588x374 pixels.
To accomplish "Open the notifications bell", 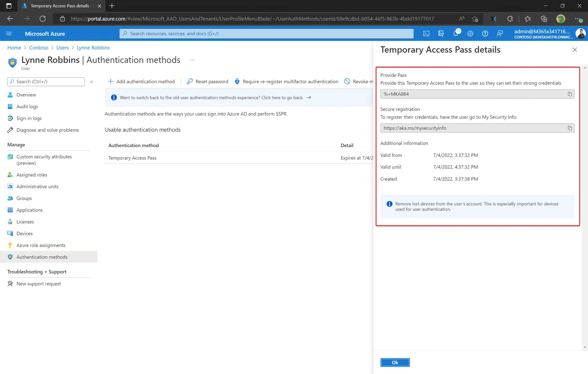I will pos(456,34).
